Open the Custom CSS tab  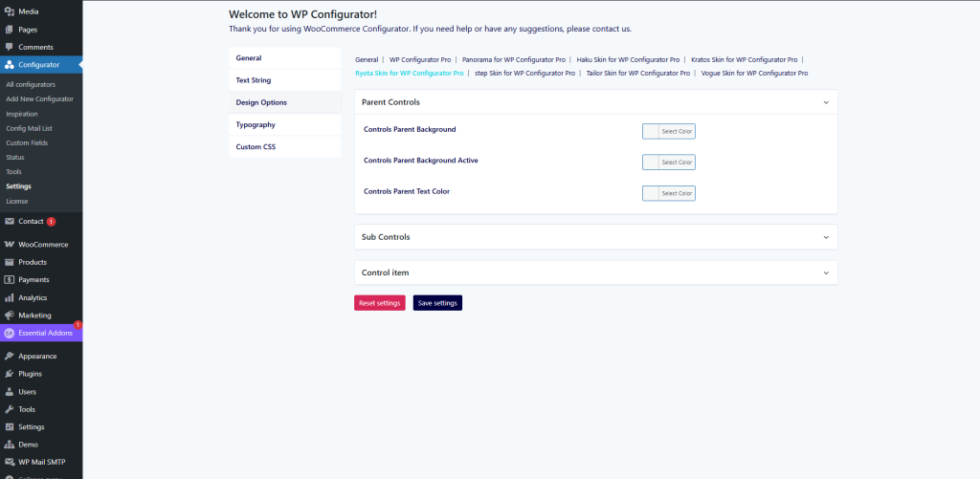(285, 147)
